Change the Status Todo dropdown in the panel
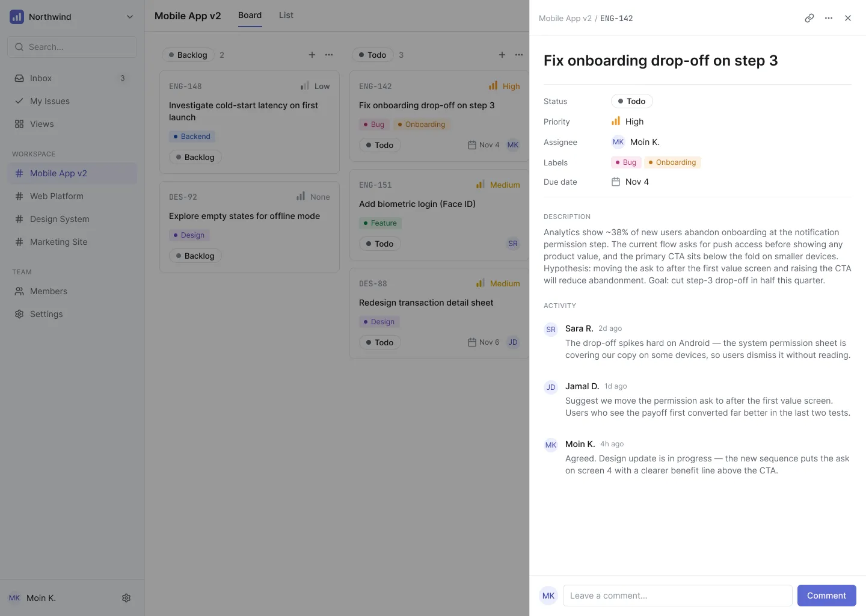The width and height of the screenshot is (866, 616). [x=632, y=101]
